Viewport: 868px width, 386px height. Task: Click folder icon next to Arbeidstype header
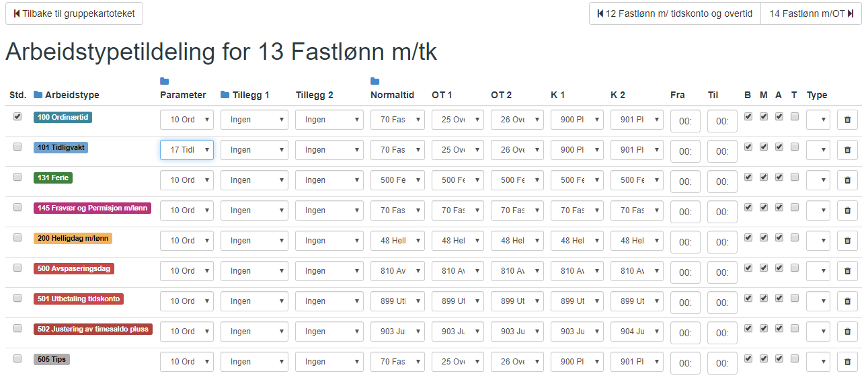coord(38,95)
